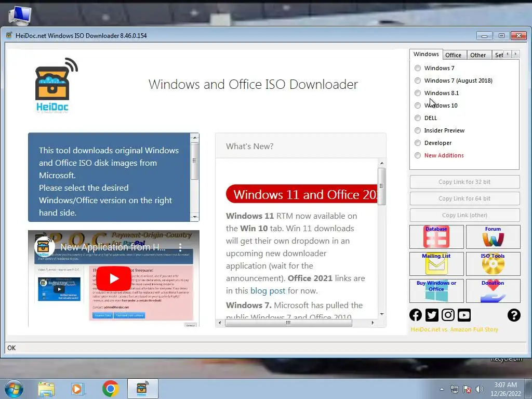Viewport: 532px width, 399px height.
Task: Open the Other tab
Action: (478, 55)
